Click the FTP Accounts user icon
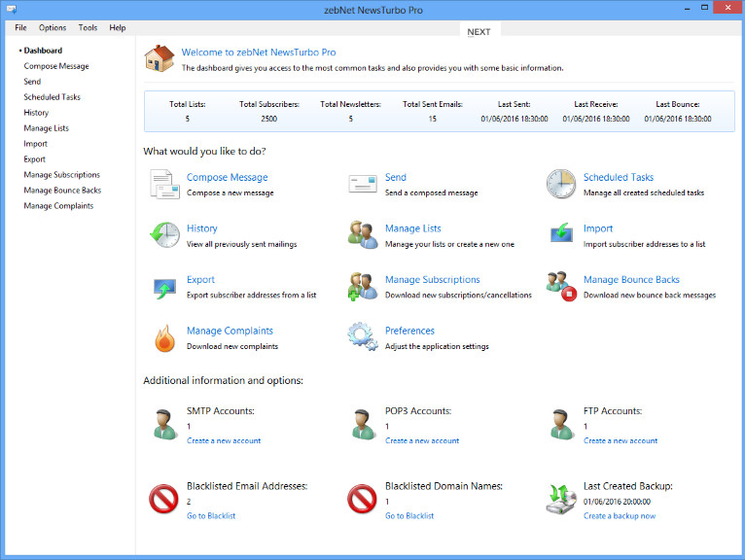This screenshot has height=560, width=745. pos(561,425)
